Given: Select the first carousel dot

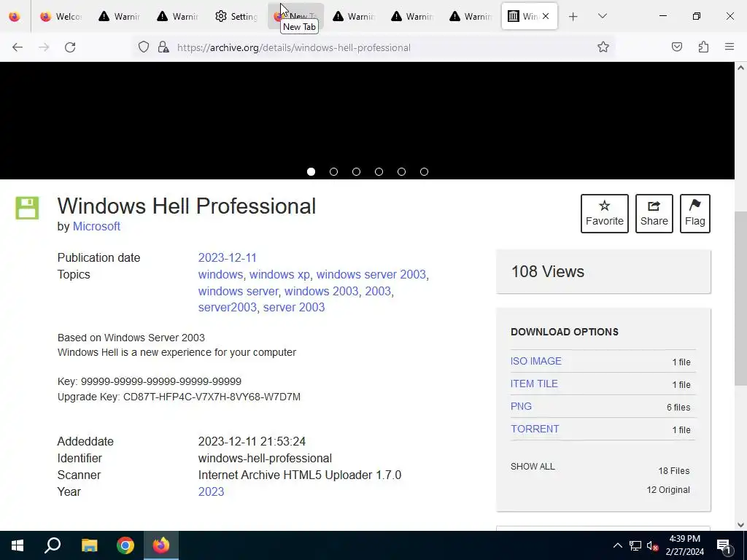Looking at the screenshot, I should (x=311, y=171).
